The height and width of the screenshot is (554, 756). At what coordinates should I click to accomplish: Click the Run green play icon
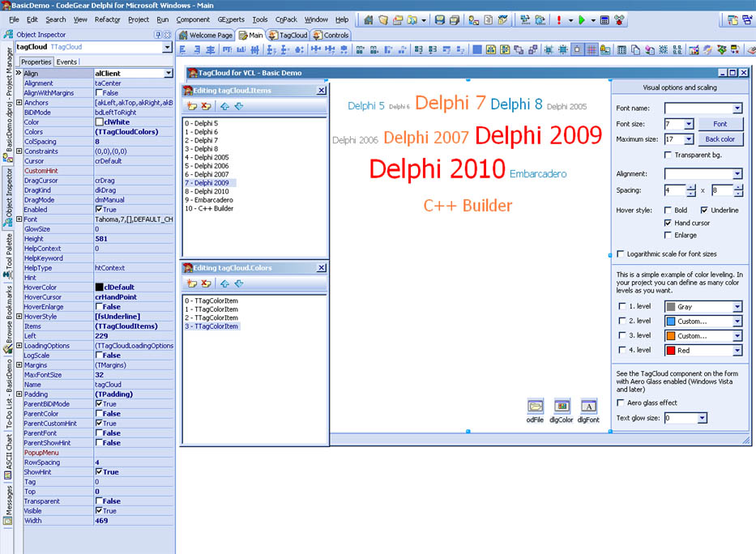coord(582,20)
